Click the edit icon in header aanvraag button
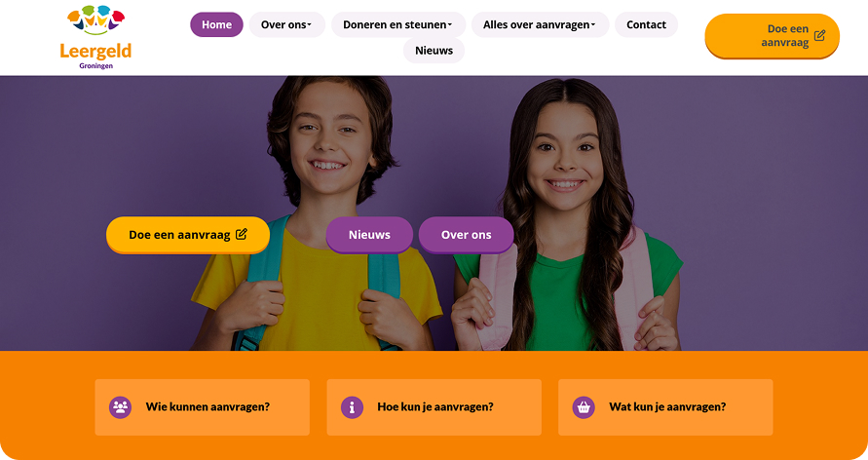 tap(820, 35)
